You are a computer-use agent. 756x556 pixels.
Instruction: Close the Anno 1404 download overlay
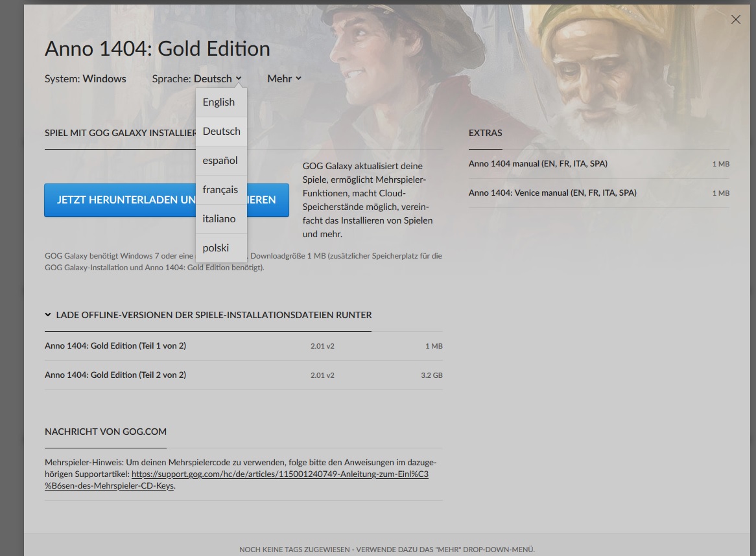[x=735, y=19]
